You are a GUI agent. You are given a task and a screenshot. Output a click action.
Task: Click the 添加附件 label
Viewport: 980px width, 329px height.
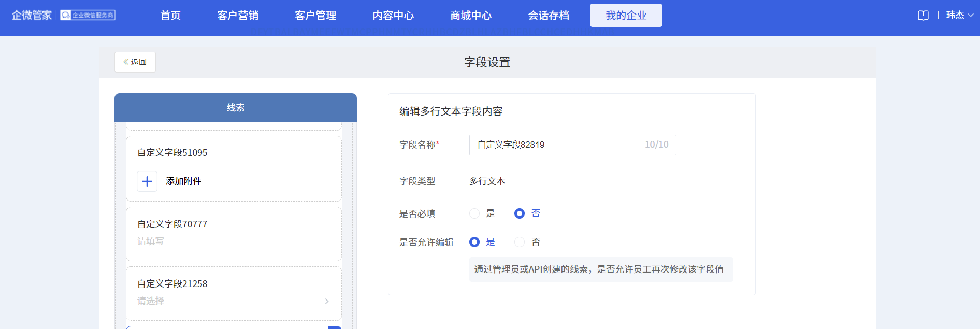click(183, 181)
